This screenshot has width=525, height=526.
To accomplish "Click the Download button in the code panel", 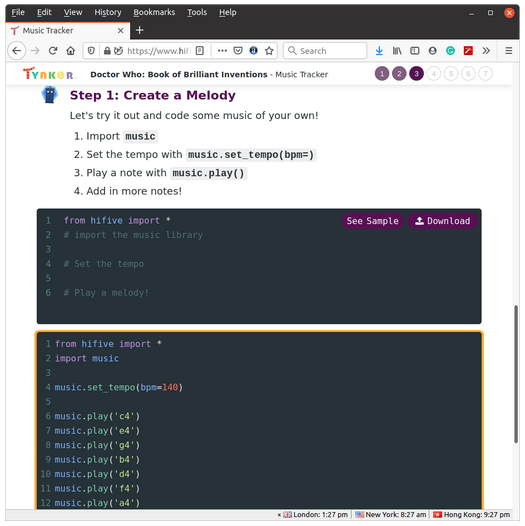I will click(442, 221).
